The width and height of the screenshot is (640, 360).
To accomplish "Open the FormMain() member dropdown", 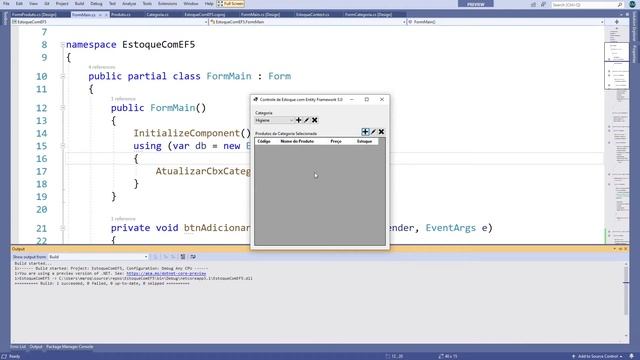I will tap(505, 22).
